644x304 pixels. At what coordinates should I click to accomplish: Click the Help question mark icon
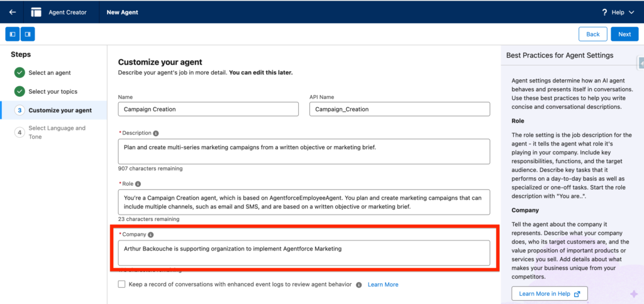click(x=604, y=12)
